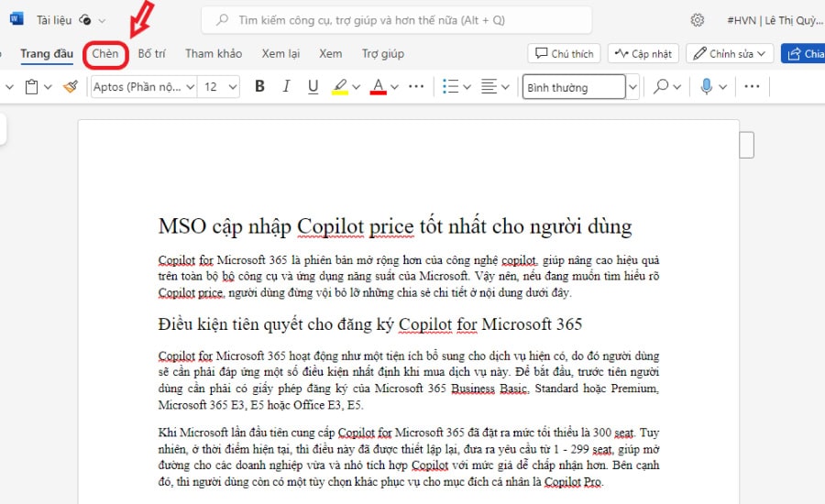Click the Find magnifier icon

click(661, 86)
